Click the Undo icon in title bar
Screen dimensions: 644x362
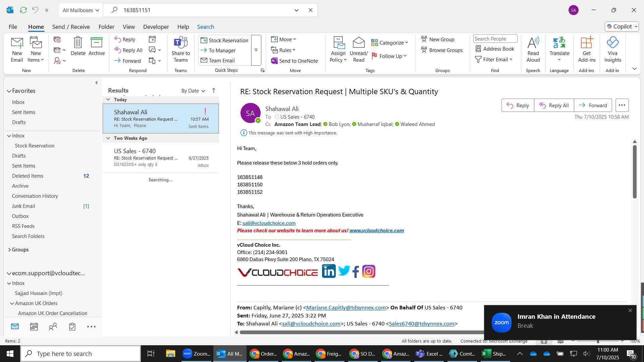coord(35,10)
